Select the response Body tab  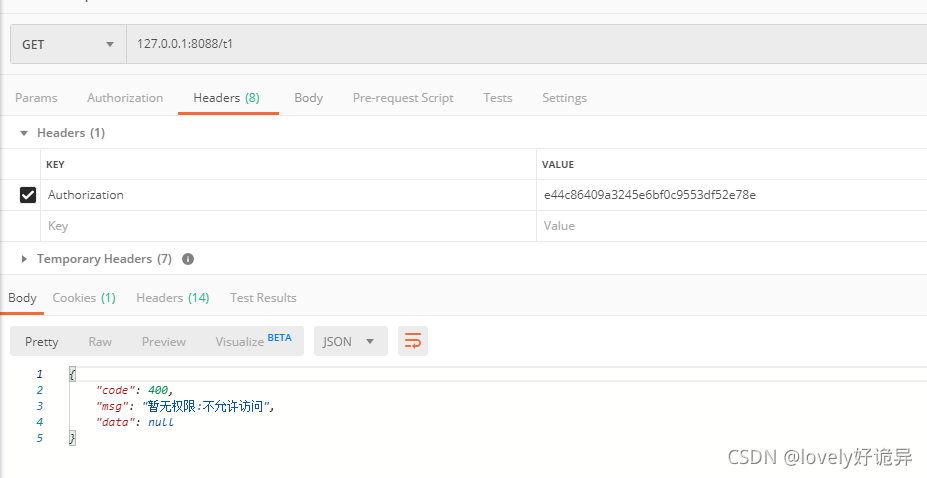tap(22, 298)
